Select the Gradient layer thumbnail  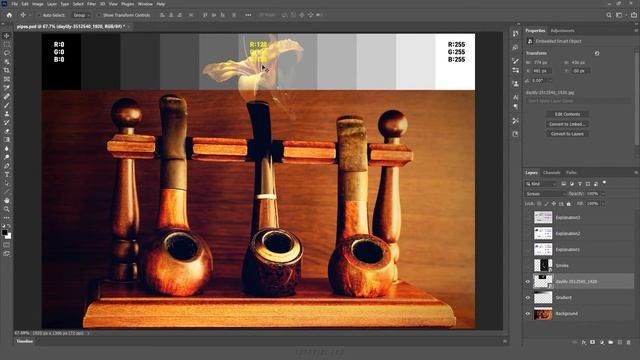(x=543, y=298)
